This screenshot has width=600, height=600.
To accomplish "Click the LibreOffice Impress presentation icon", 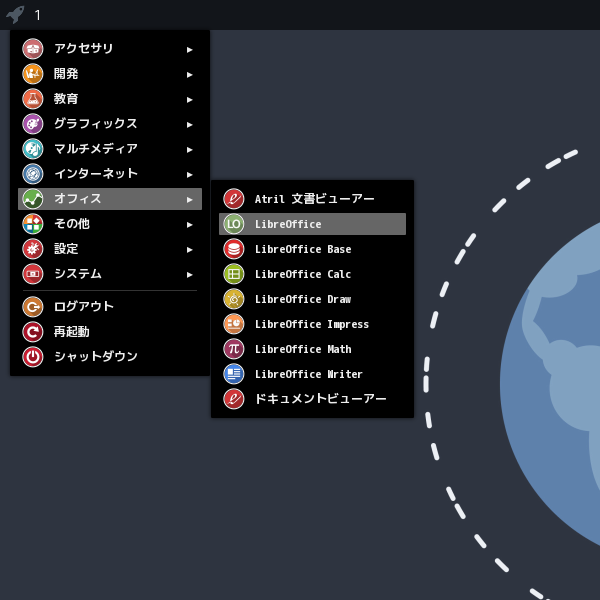I will pos(234,324).
